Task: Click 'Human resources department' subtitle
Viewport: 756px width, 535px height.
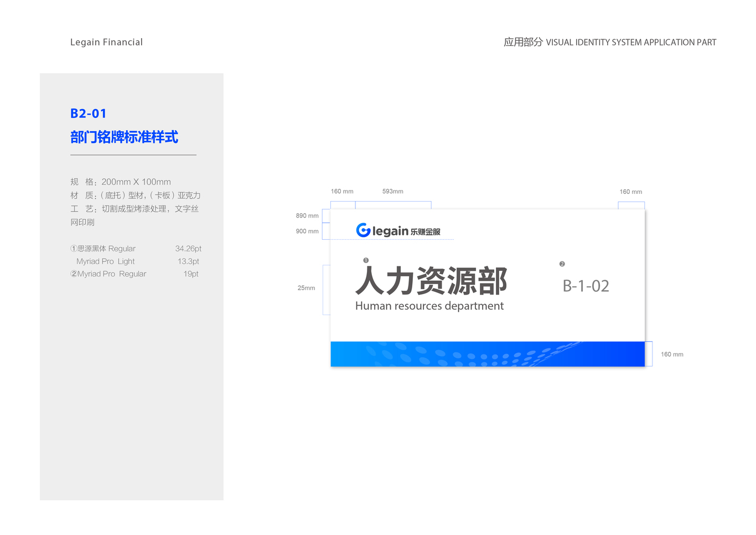Action: [x=429, y=306]
